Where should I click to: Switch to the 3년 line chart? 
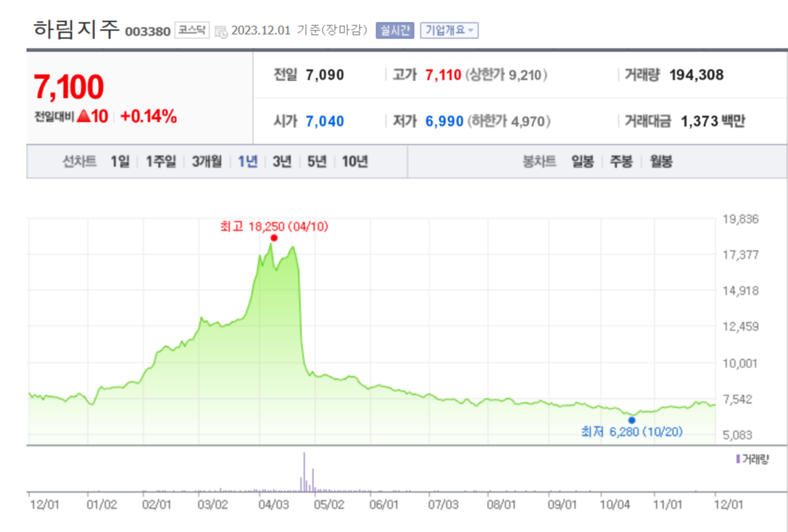point(282,161)
